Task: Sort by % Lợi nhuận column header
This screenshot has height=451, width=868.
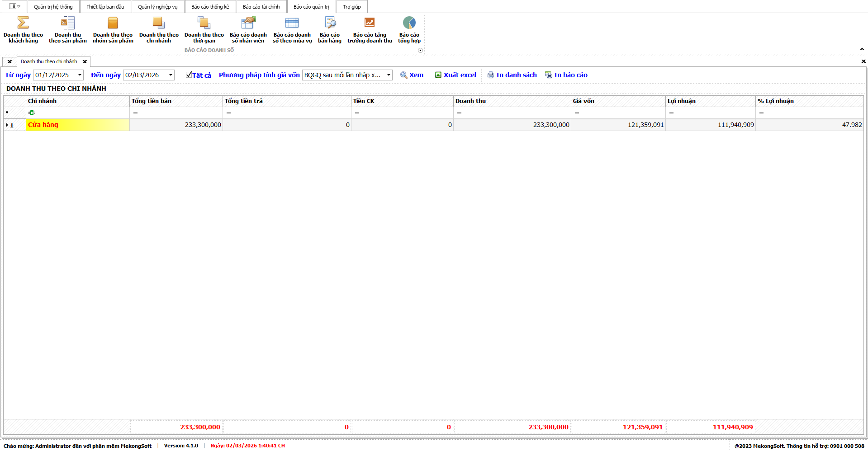Action: [x=810, y=101]
